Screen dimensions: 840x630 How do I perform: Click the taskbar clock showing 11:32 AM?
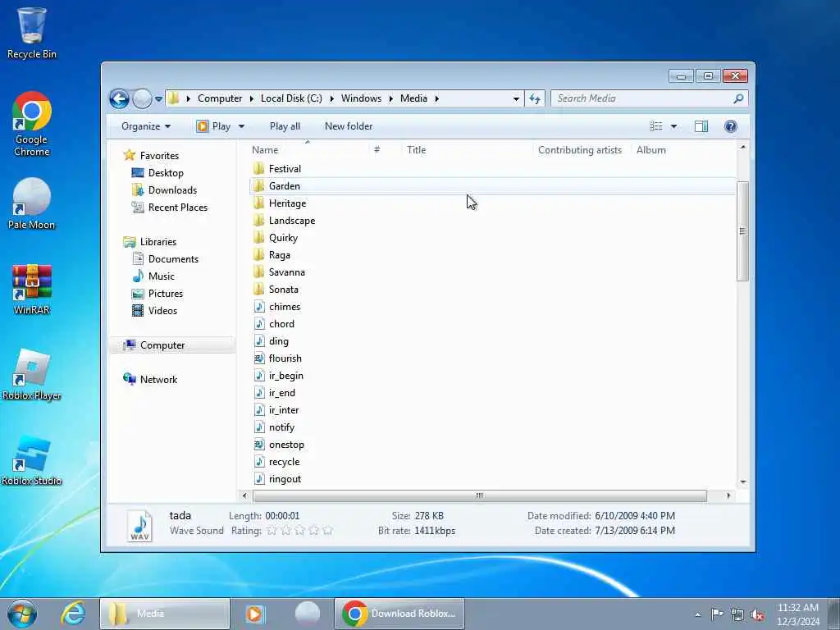[x=798, y=614]
